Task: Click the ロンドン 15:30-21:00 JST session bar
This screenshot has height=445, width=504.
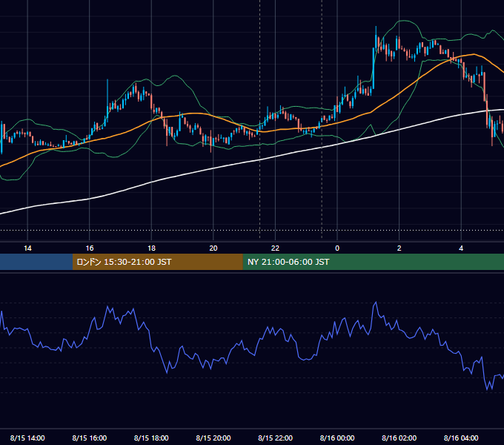Action: coord(157,262)
